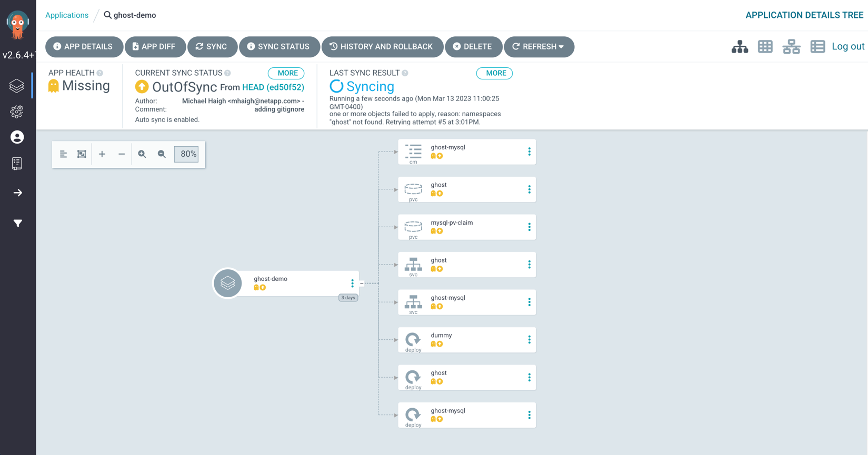Click ghost-mysql deploy icon
868x455 pixels.
tap(413, 414)
